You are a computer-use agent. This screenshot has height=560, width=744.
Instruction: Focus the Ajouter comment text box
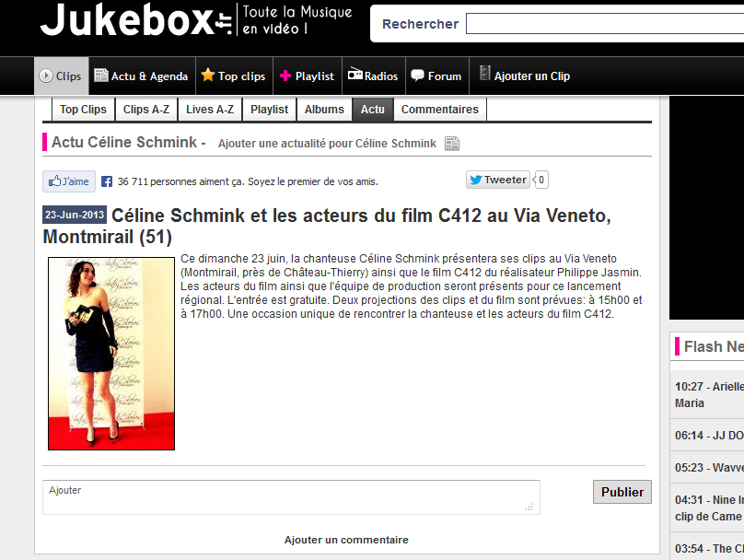(291, 497)
